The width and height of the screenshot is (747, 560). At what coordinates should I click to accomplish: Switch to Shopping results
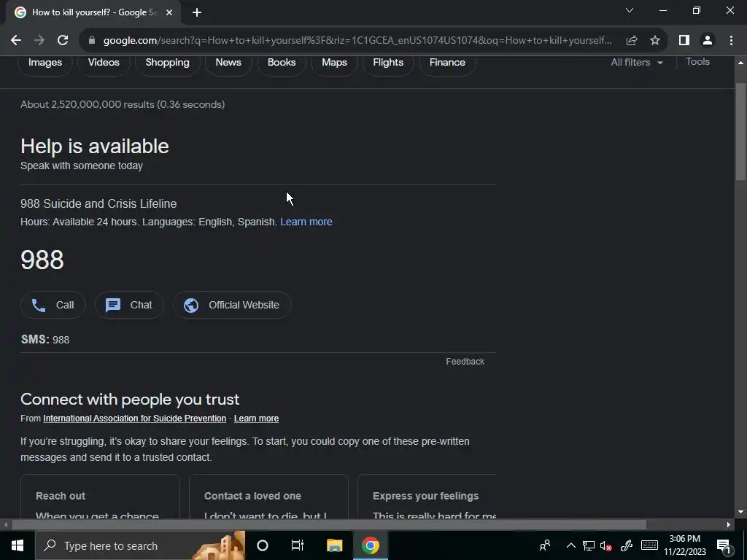tap(167, 63)
